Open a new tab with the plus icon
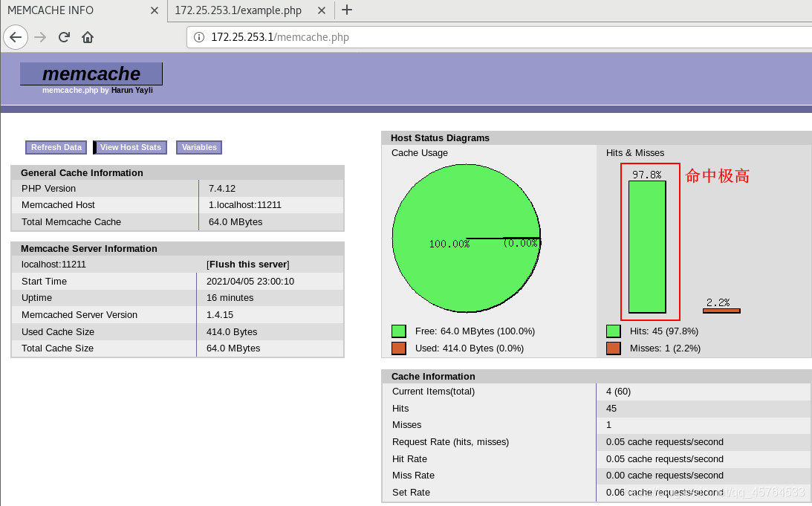Screen dimensions: 812x506 (x=347, y=10)
